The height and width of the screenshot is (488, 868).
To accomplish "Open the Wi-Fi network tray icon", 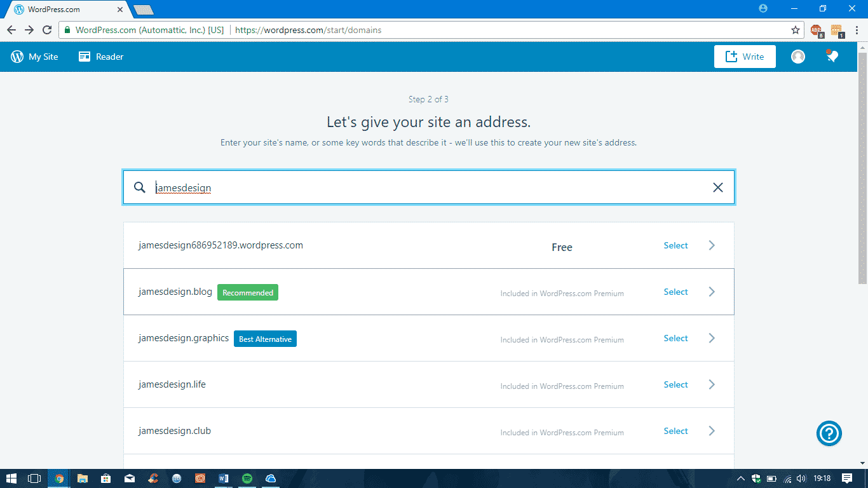I will (787, 478).
